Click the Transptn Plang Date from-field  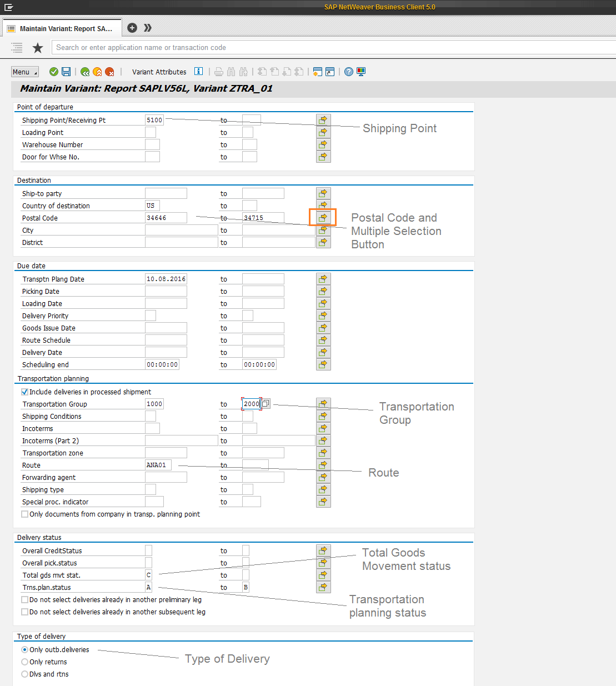(166, 279)
